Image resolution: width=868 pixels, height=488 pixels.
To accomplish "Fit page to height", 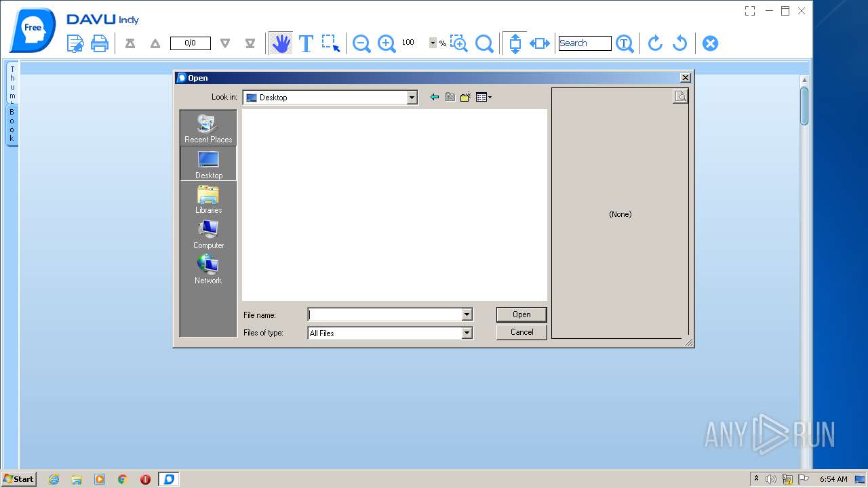I will pyautogui.click(x=515, y=43).
